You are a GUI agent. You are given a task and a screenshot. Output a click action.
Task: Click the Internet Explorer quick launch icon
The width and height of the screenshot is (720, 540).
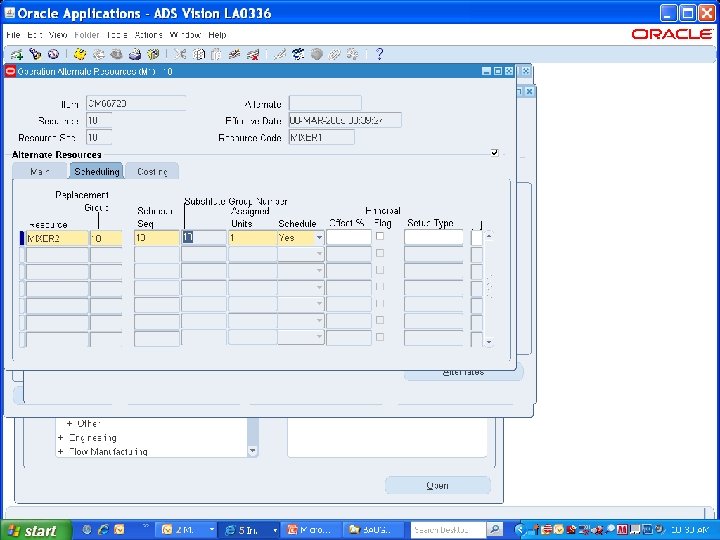pos(103,530)
